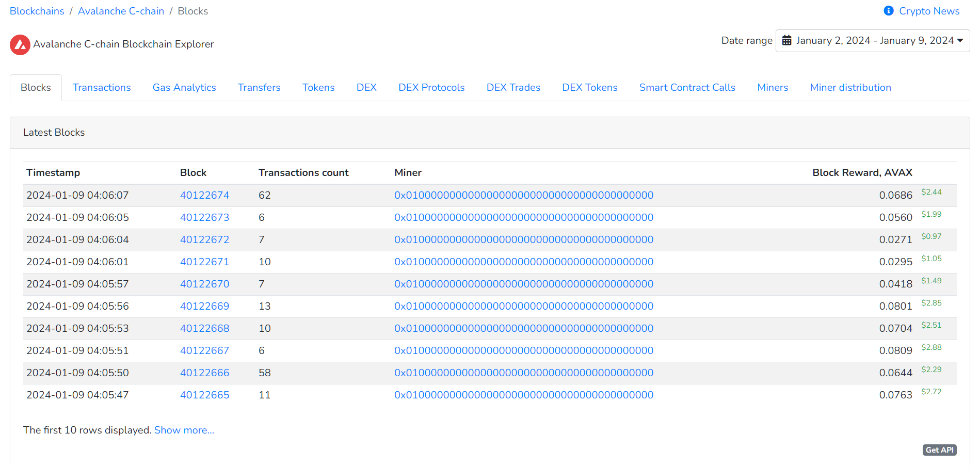Open block 40122667
This screenshot has height=466, width=980.
[x=204, y=351]
